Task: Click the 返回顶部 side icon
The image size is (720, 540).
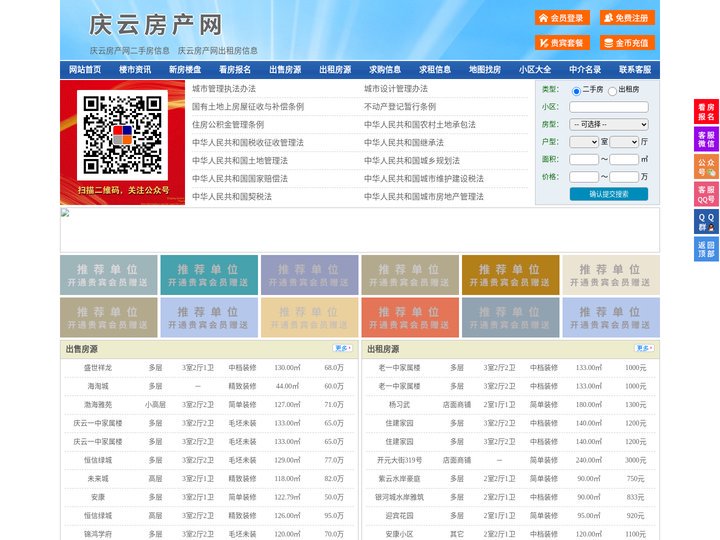Action: 706,249
